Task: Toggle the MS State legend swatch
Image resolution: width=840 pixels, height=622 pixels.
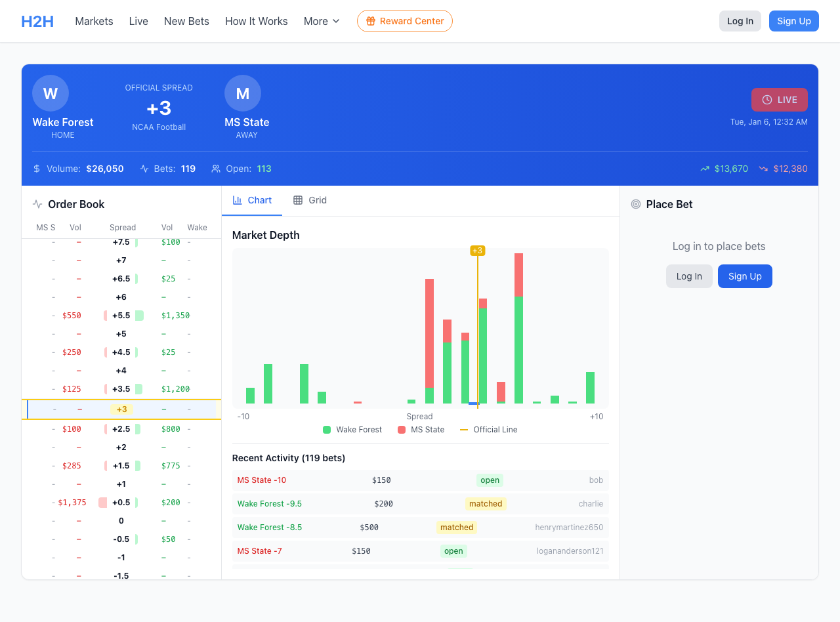Action: (x=402, y=430)
